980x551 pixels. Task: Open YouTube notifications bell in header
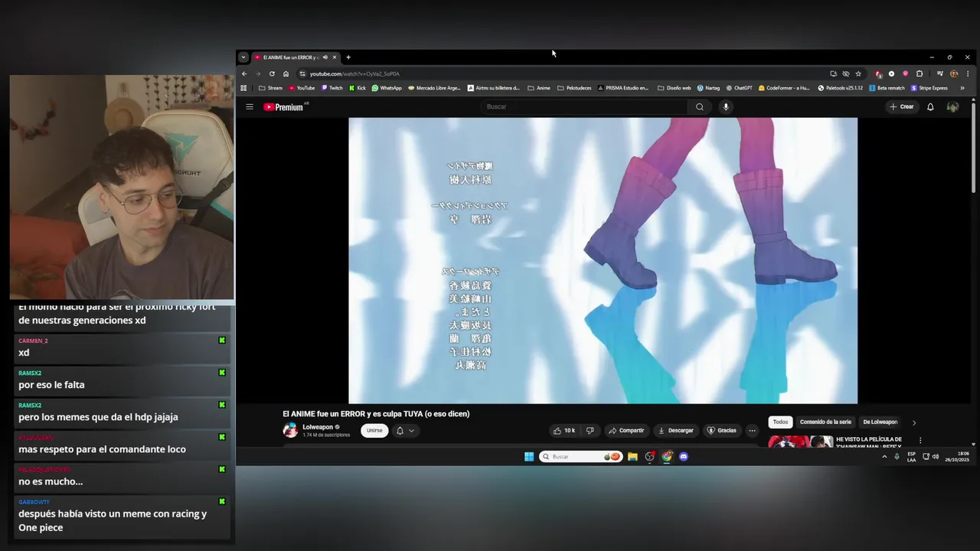click(930, 107)
